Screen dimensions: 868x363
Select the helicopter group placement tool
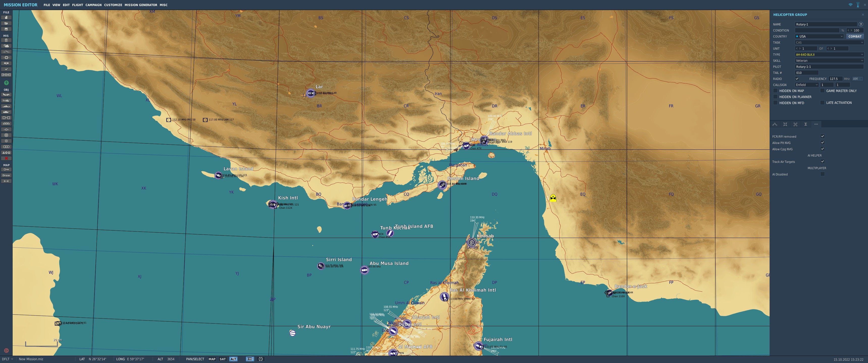tap(6, 101)
